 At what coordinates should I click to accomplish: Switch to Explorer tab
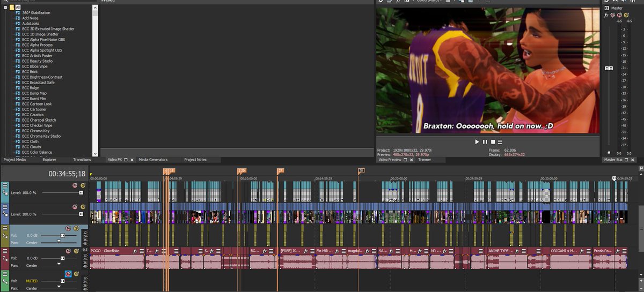(49, 160)
